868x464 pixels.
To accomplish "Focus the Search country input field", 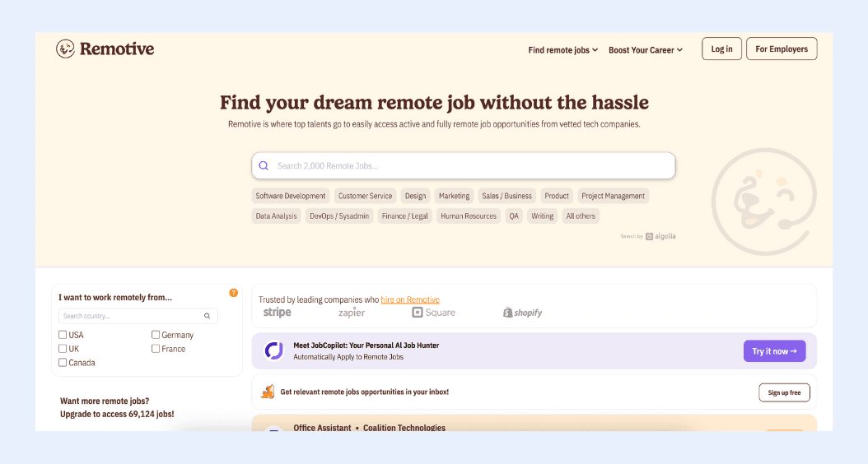I will click(x=138, y=316).
